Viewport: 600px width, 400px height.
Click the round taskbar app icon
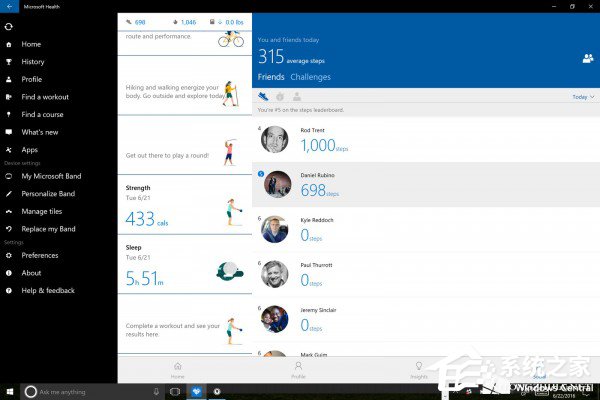pos(217,392)
